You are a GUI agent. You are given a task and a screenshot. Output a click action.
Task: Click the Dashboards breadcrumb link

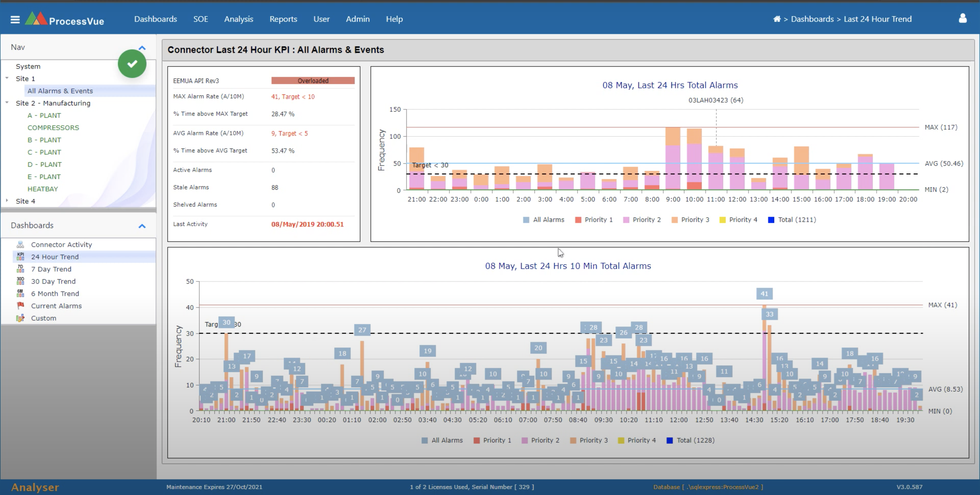[x=812, y=19]
